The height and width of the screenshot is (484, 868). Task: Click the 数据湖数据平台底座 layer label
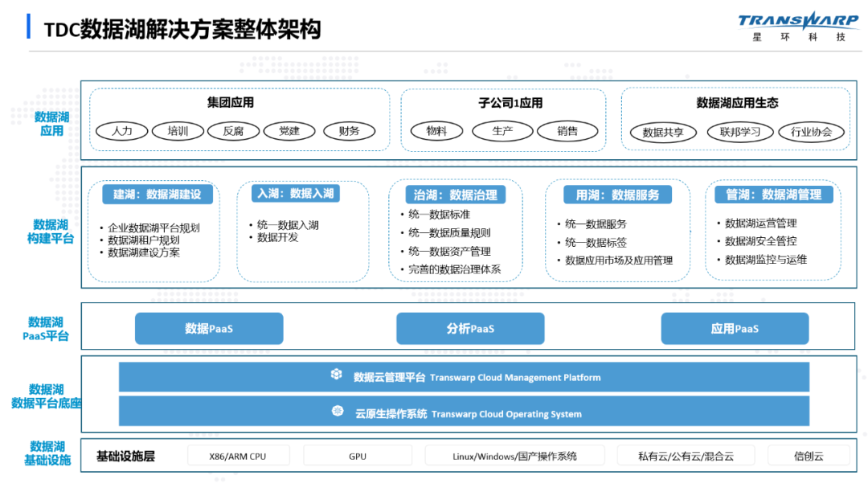coord(47,396)
